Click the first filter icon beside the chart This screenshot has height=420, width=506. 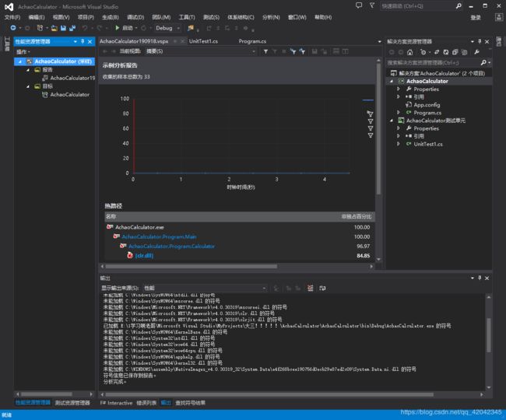click(x=370, y=114)
